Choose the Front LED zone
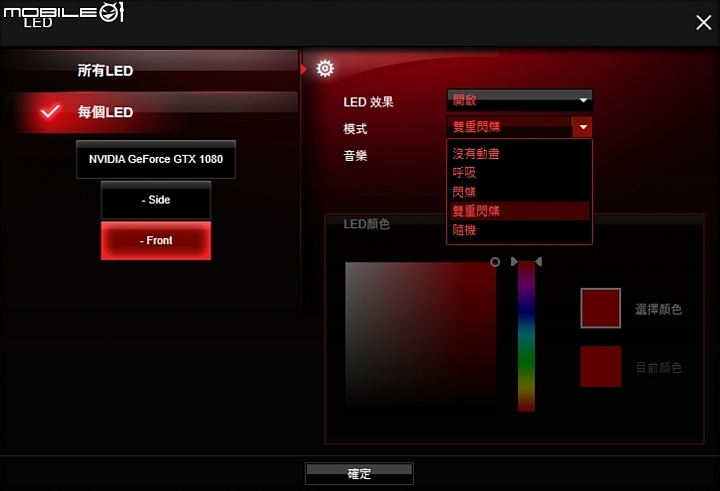Viewport: 720px width, 491px height. coord(156,241)
